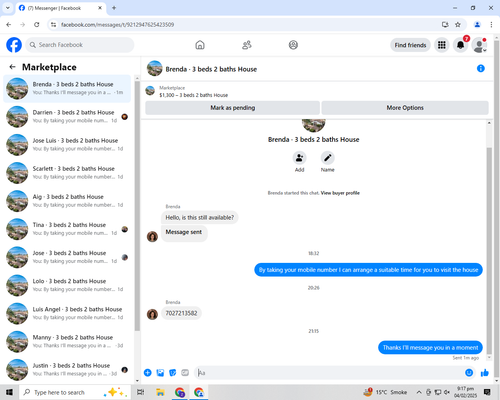Open the Chrome three-dot menu
The image size is (500, 400).
coord(491,24)
